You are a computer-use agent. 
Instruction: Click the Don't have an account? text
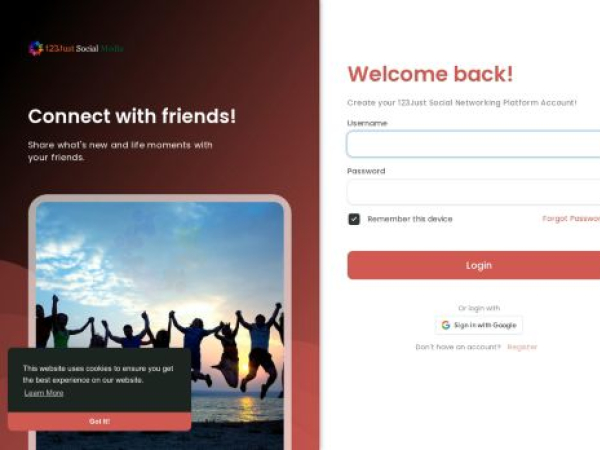(458, 347)
